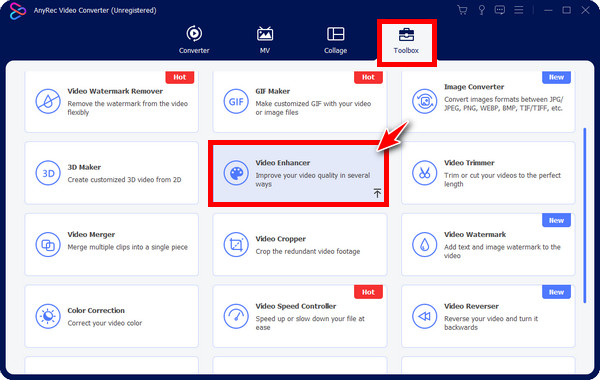Open Video Watermark Remover title
Image resolution: width=600 pixels, height=380 pixels.
(x=115, y=91)
